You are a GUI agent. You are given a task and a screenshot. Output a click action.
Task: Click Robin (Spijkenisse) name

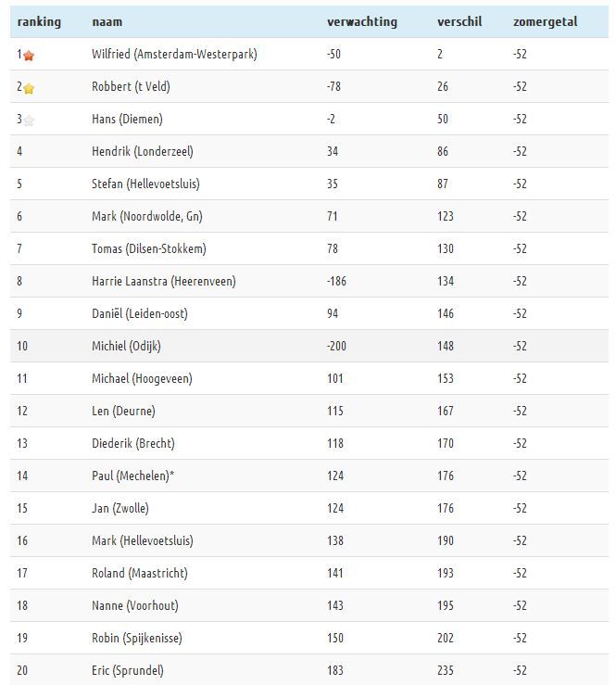coord(137,638)
